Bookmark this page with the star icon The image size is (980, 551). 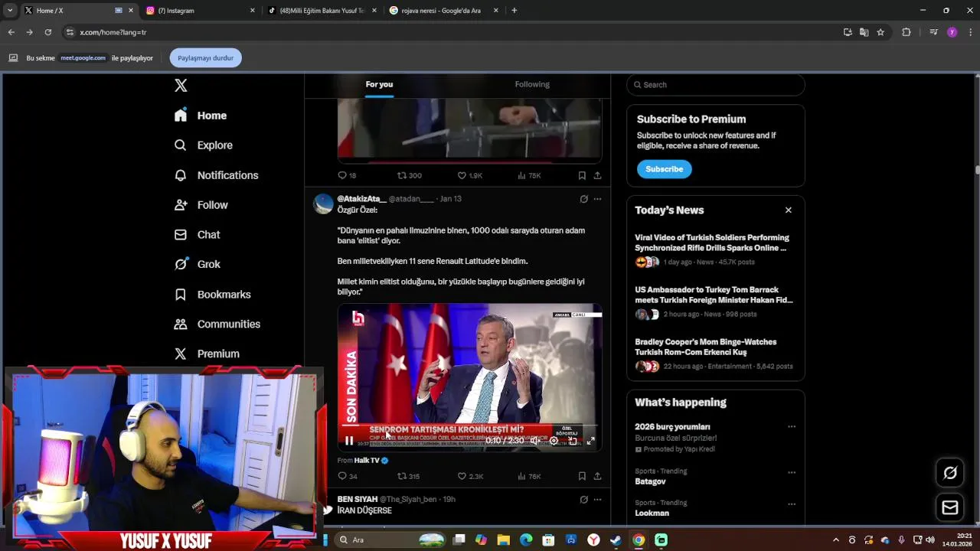coord(880,32)
